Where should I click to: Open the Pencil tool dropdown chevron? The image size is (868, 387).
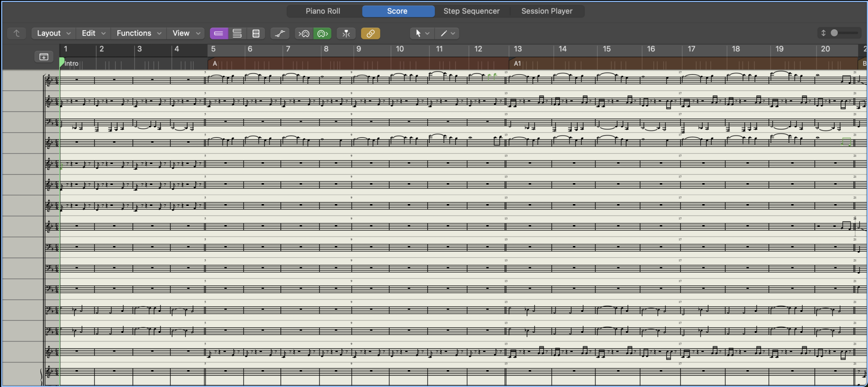click(453, 33)
